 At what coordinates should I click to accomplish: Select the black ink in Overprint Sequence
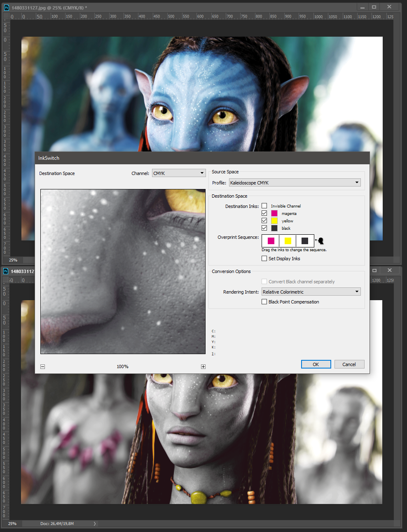(305, 241)
